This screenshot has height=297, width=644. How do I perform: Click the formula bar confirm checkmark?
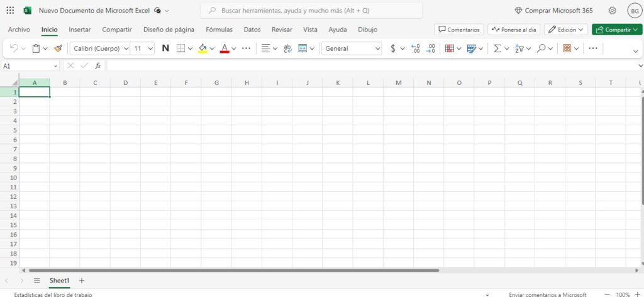(x=84, y=65)
